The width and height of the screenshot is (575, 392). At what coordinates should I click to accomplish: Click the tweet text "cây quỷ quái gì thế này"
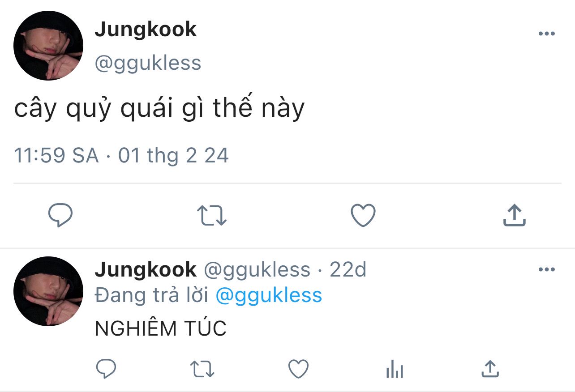pos(159,109)
